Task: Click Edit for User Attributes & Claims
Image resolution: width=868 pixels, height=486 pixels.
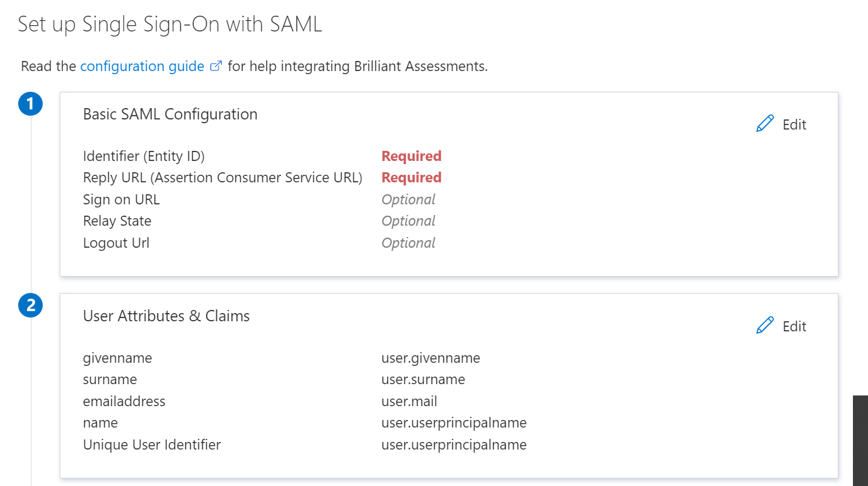Action: (794, 326)
